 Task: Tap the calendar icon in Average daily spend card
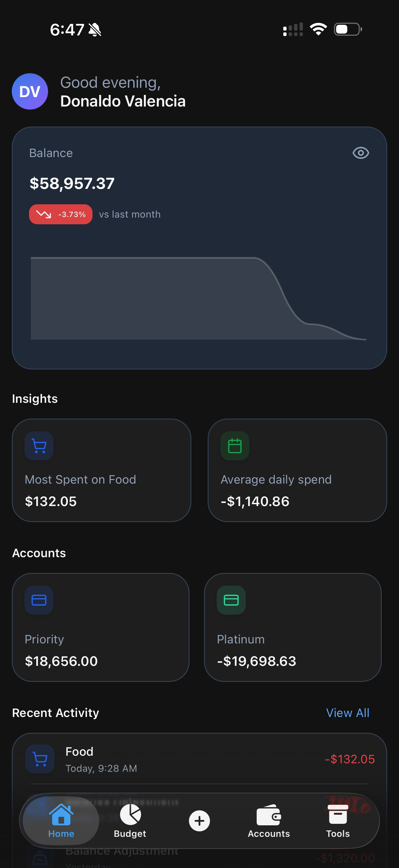click(x=235, y=446)
